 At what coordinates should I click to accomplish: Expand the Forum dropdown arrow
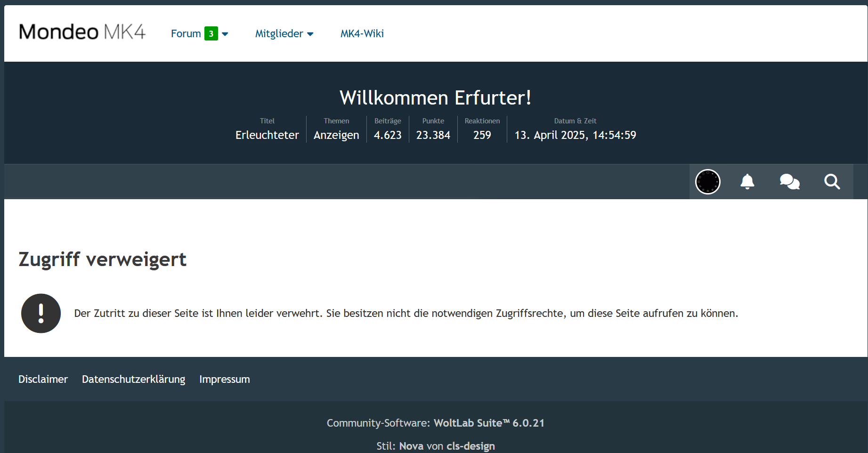225,34
